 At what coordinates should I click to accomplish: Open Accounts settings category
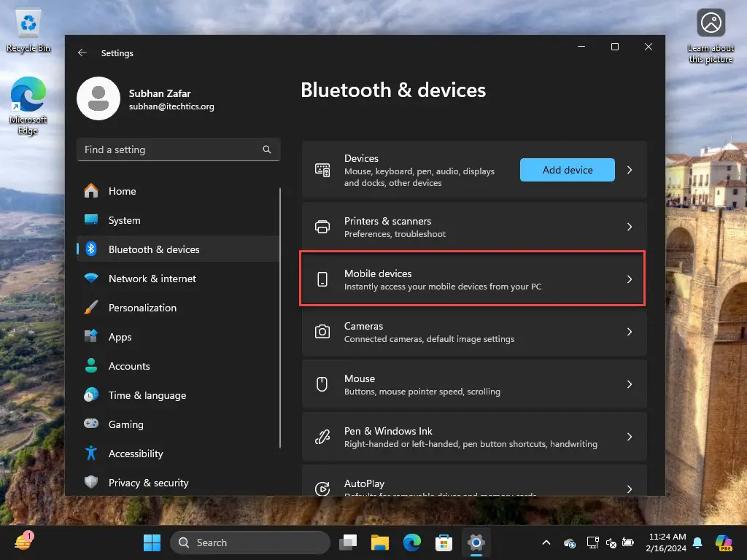(178, 366)
